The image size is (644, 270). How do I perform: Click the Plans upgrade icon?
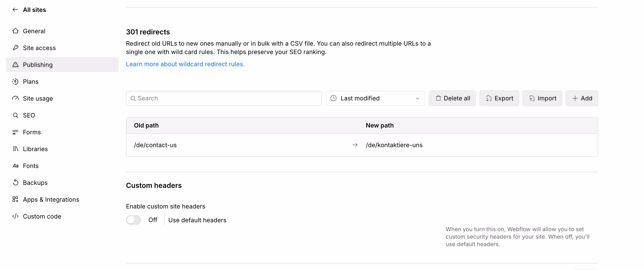coord(15,82)
